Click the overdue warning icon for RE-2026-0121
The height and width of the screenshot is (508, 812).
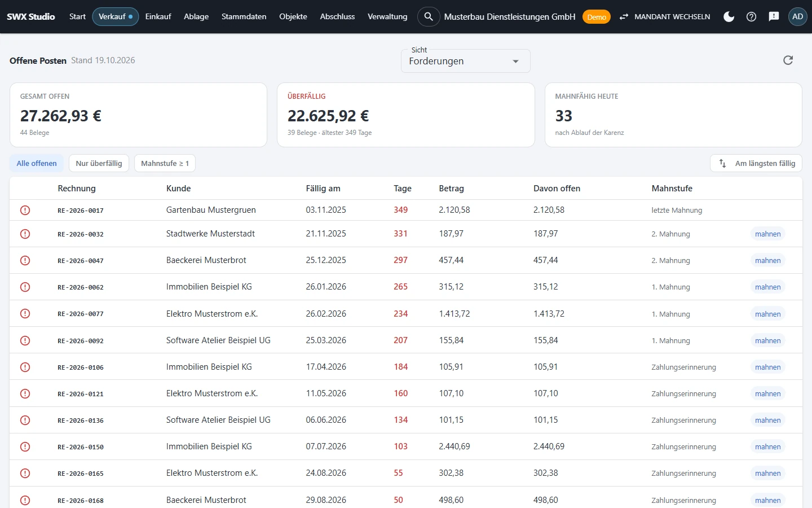[25, 393]
